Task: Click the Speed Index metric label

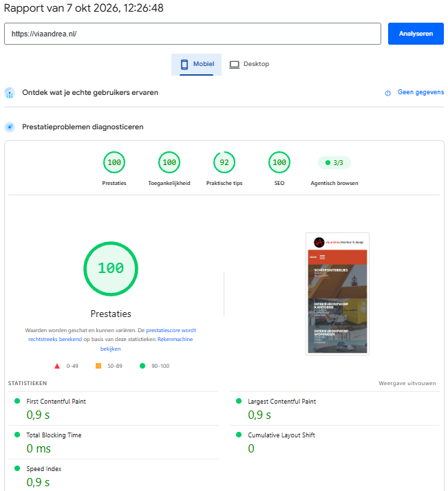Action: 44,469
